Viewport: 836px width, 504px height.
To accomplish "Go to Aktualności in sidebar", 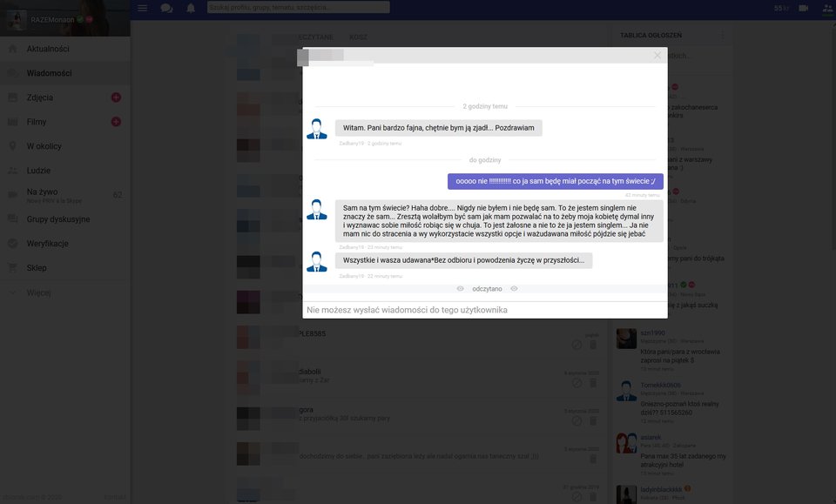I will [x=48, y=49].
